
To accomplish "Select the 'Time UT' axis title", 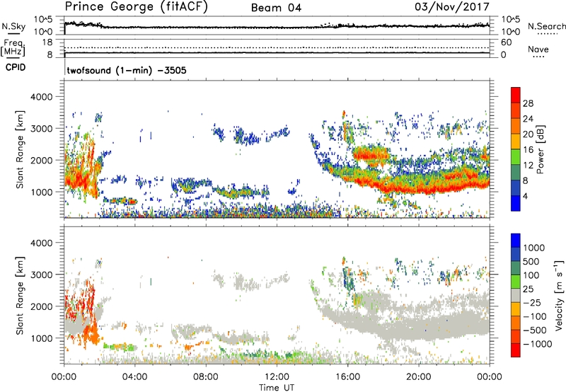I will [x=277, y=388].
